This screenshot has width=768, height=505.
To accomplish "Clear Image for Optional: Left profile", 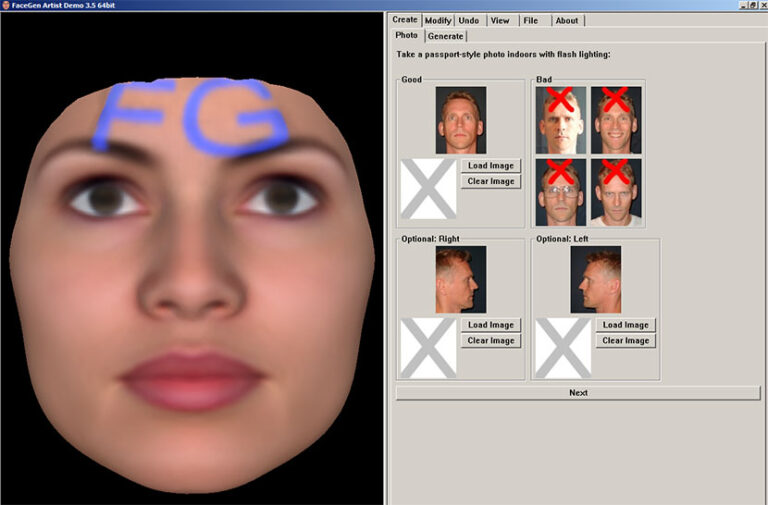I will click(625, 340).
